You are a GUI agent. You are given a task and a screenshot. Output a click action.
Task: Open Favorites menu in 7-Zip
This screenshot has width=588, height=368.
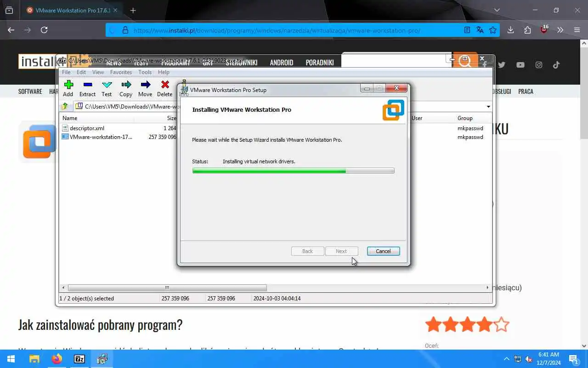(x=121, y=72)
